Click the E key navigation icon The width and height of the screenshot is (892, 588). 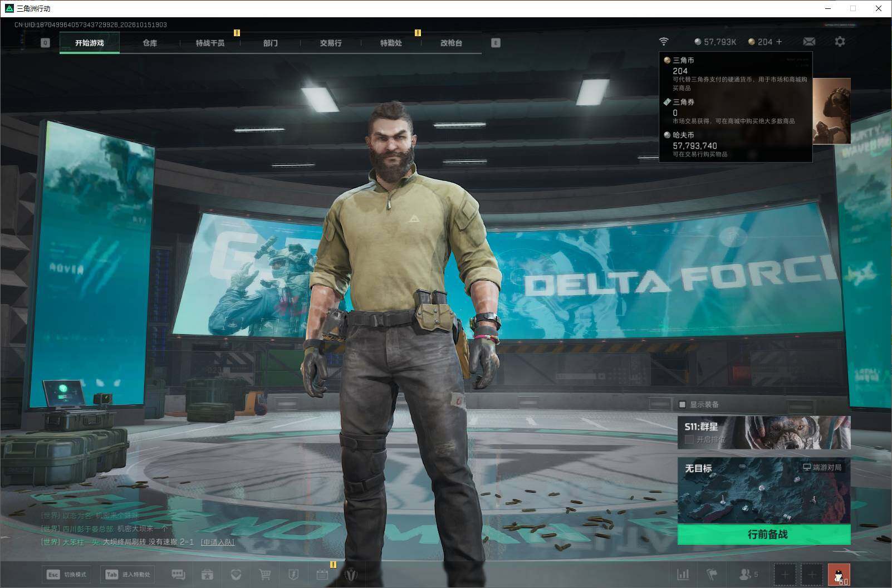tap(496, 43)
